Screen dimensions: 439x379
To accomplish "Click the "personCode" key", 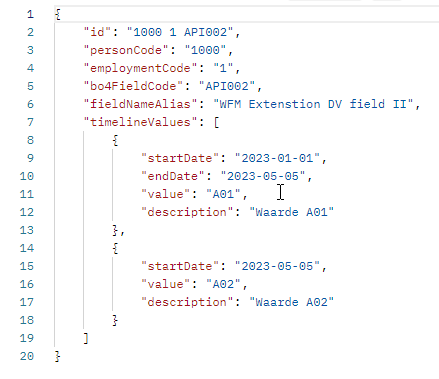I will [x=126, y=50].
